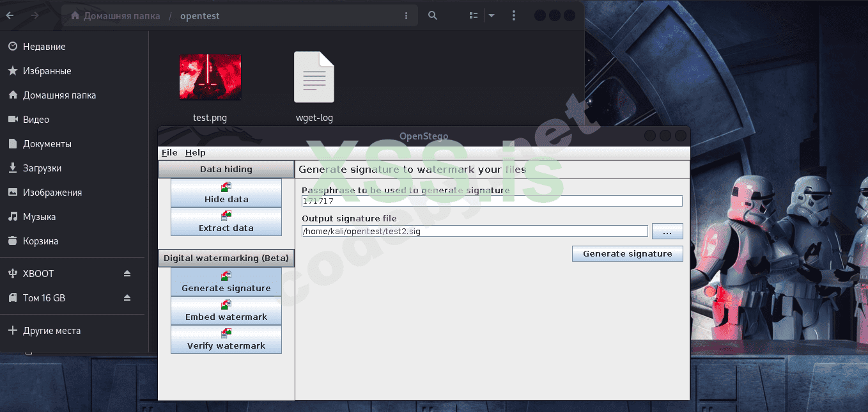Go forward in the file manager
The height and width of the screenshot is (412, 868).
click(35, 15)
